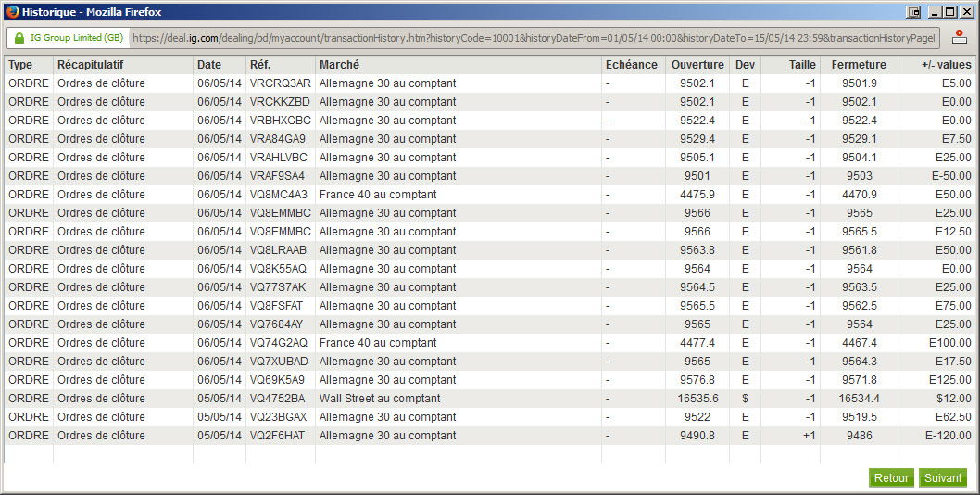Click the Réf. column header

pos(260,65)
